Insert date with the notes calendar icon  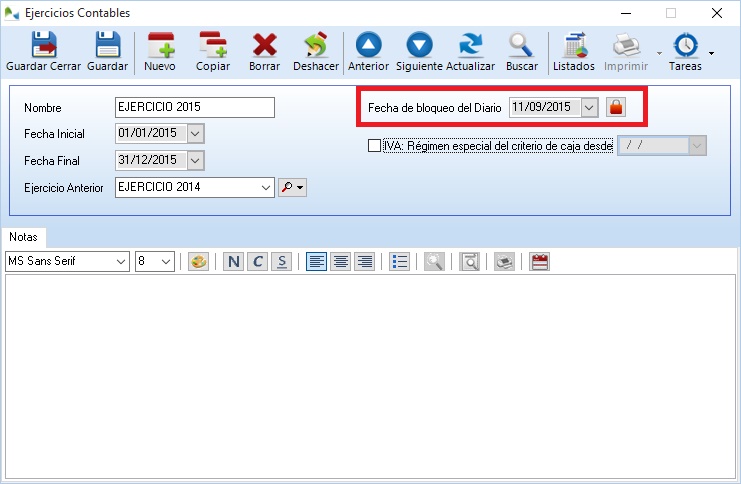(x=539, y=261)
